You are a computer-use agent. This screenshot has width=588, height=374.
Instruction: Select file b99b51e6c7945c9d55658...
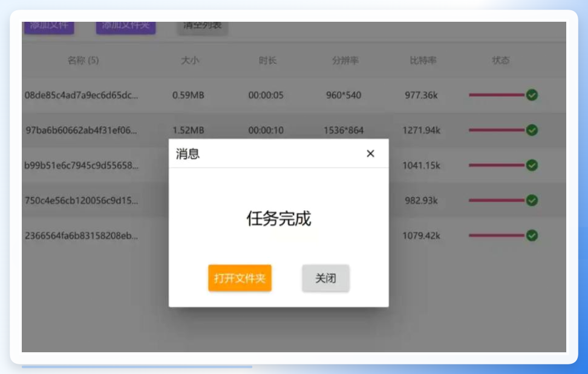pyautogui.click(x=82, y=166)
